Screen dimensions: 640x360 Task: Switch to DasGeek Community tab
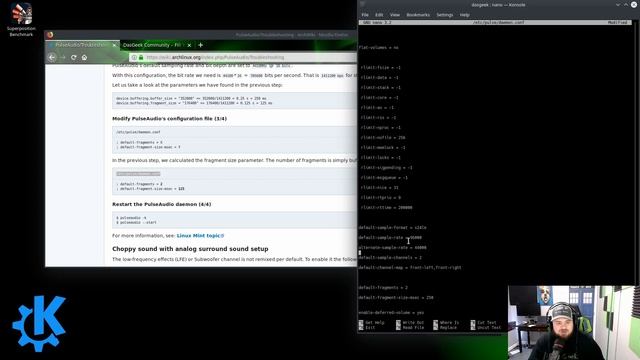tap(156, 45)
